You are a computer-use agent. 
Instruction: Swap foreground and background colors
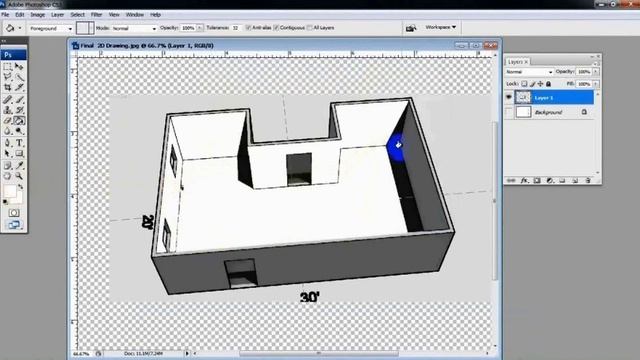[20, 187]
